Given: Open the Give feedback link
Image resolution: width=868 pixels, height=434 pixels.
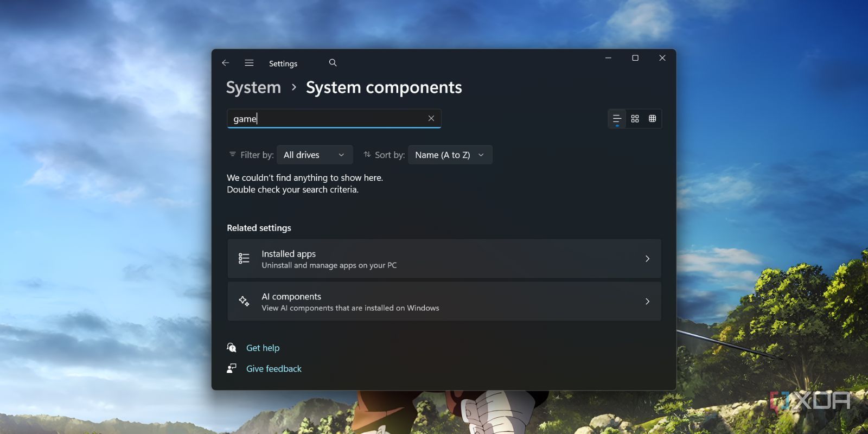Looking at the screenshot, I should (274, 369).
